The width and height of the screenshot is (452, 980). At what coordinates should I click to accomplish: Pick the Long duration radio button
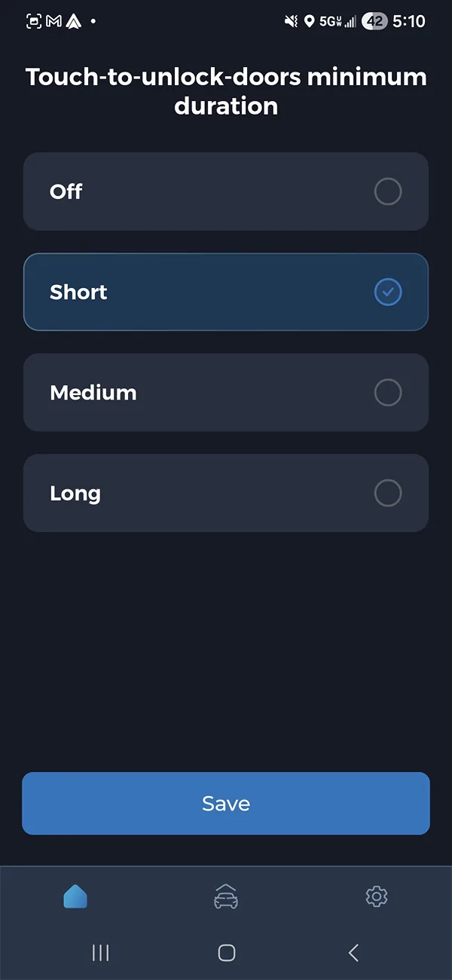click(388, 493)
